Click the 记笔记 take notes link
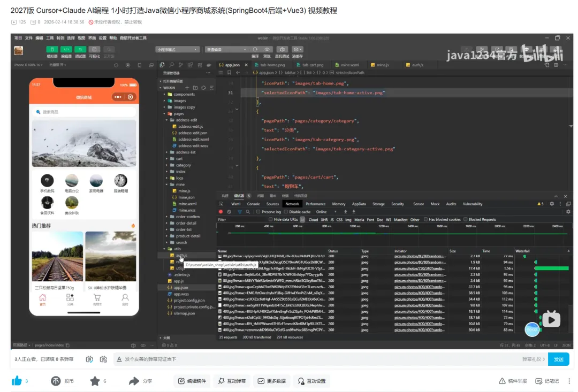 coord(547,381)
